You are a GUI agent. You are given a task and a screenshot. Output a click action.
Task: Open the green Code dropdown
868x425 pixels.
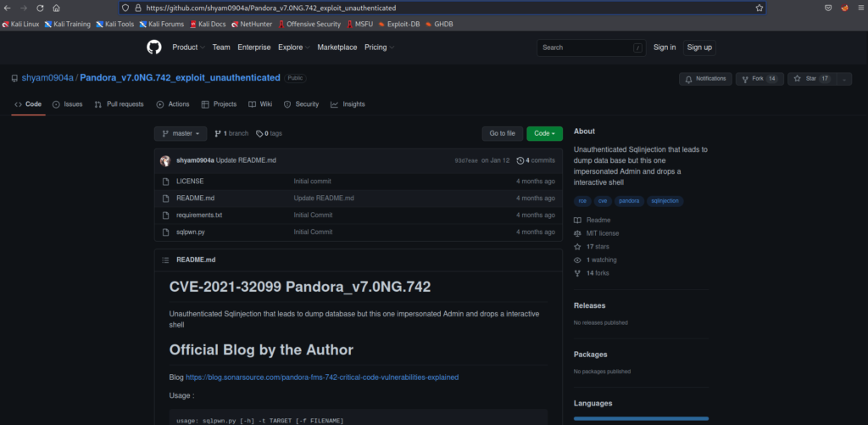click(544, 133)
